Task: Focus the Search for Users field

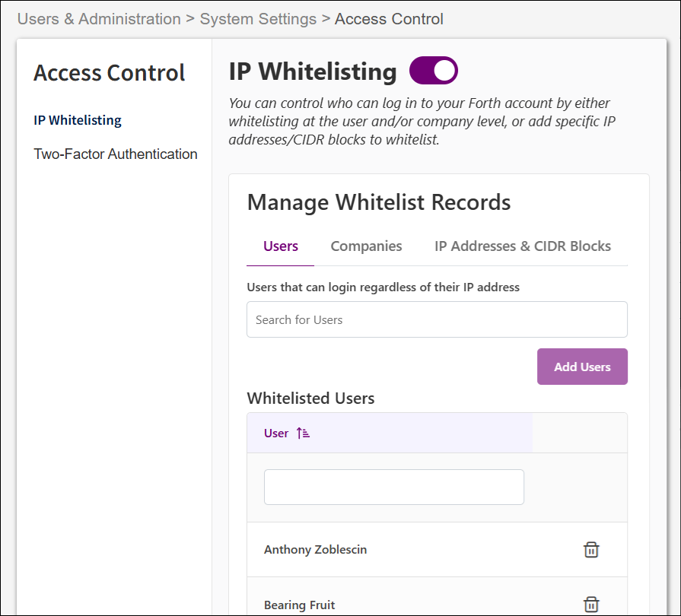Action: (437, 319)
